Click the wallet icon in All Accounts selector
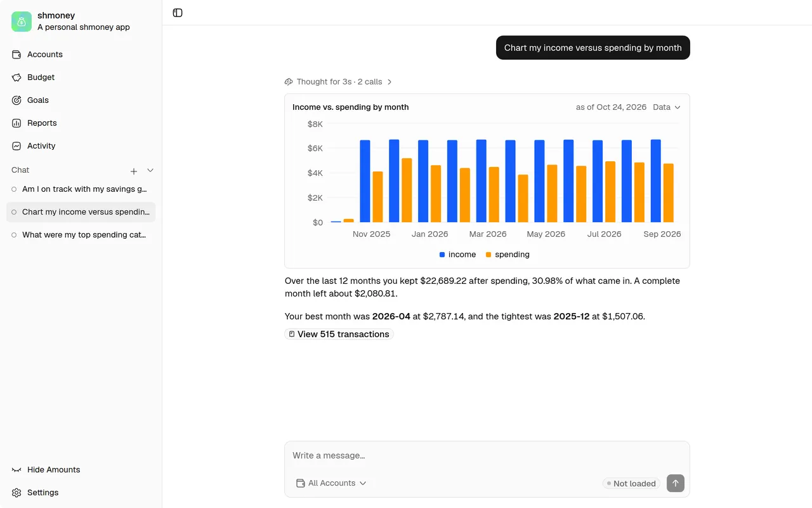Screen dimensions: 812x508 pos(301,483)
